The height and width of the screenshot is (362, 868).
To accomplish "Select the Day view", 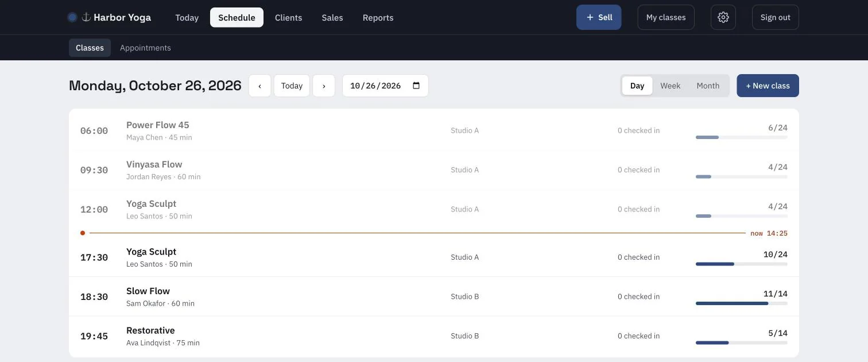I will pos(637,86).
